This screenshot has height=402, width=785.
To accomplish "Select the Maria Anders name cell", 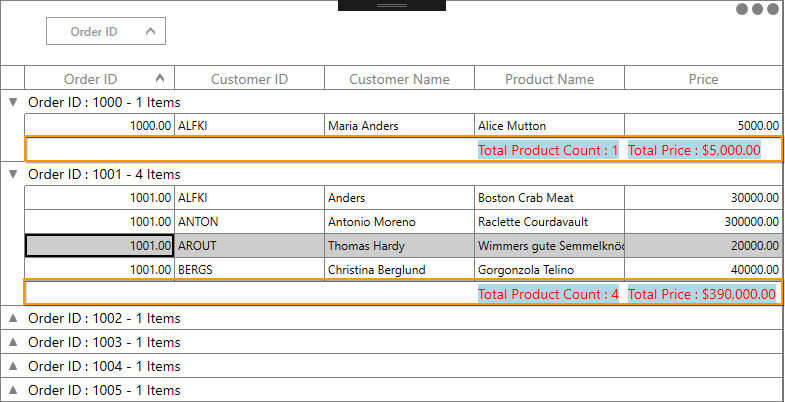I will click(x=399, y=126).
